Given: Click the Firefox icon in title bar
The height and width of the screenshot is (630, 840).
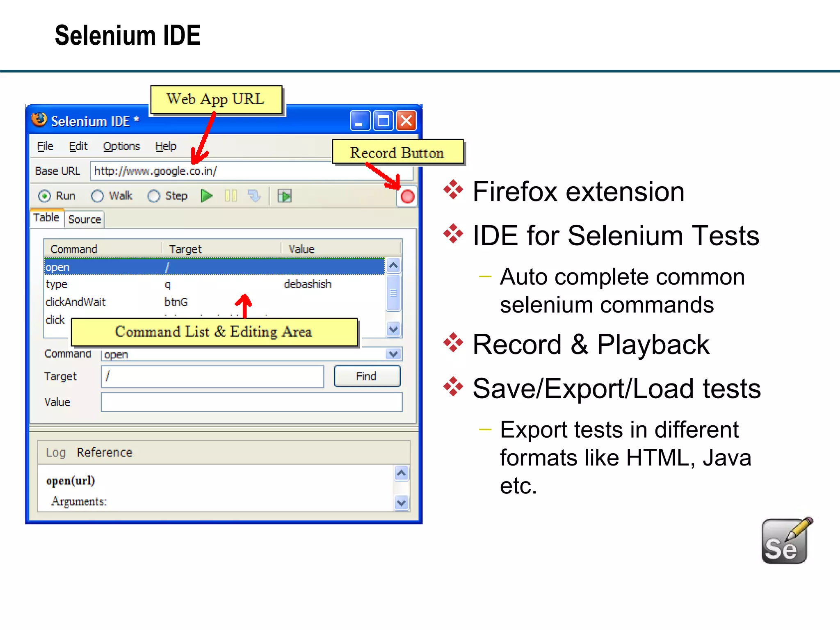Looking at the screenshot, I should click(39, 120).
